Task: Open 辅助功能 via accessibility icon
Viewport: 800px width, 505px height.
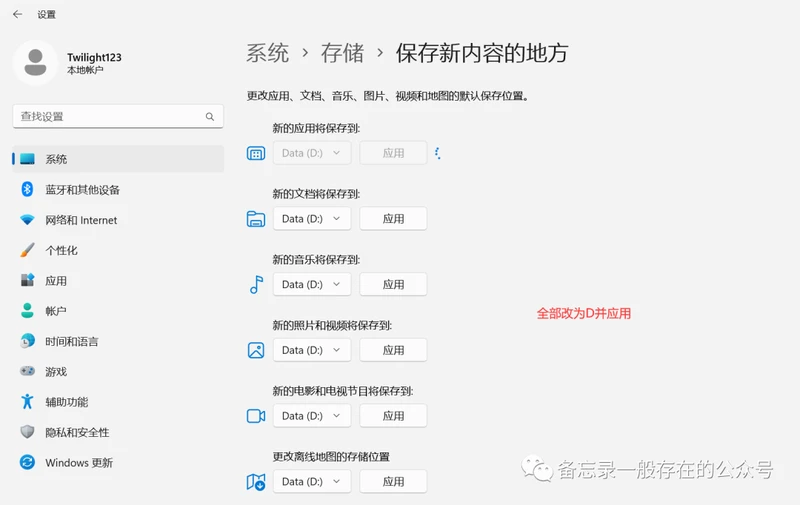Action: point(27,402)
